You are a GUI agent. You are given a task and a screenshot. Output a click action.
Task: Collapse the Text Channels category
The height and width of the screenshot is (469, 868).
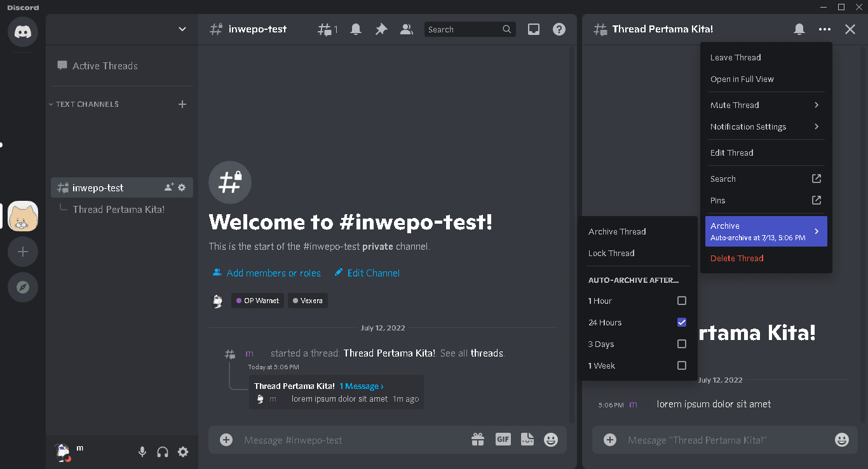click(86, 104)
